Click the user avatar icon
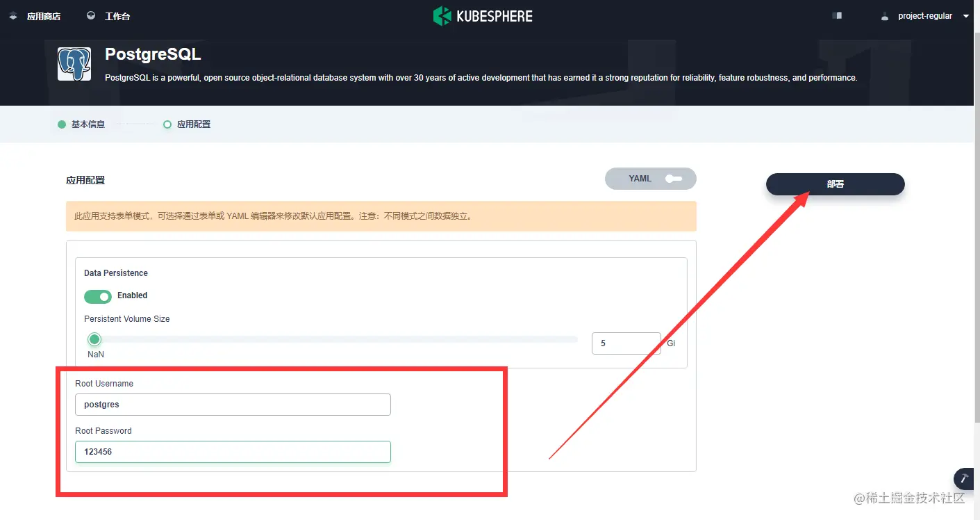This screenshot has height=520, width=980. [884, 16]
